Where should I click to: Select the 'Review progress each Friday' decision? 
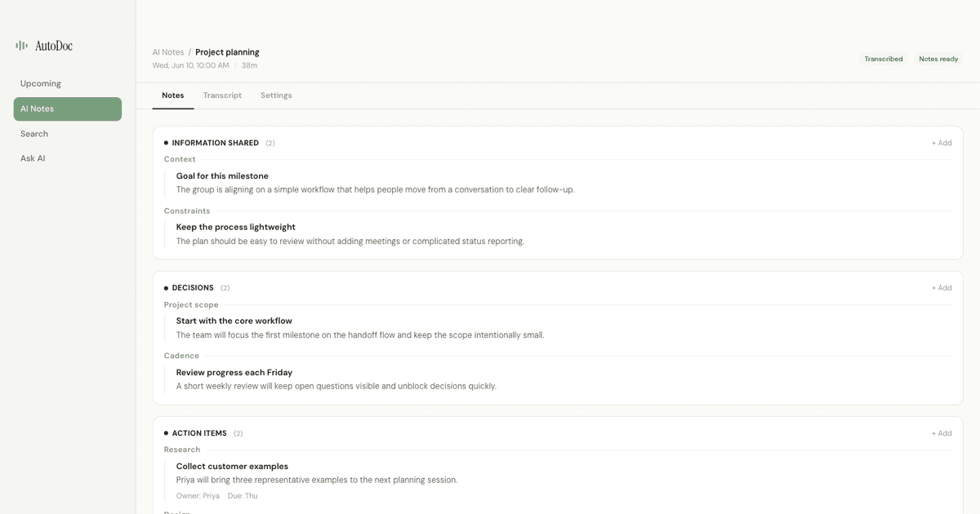(234, 373)
